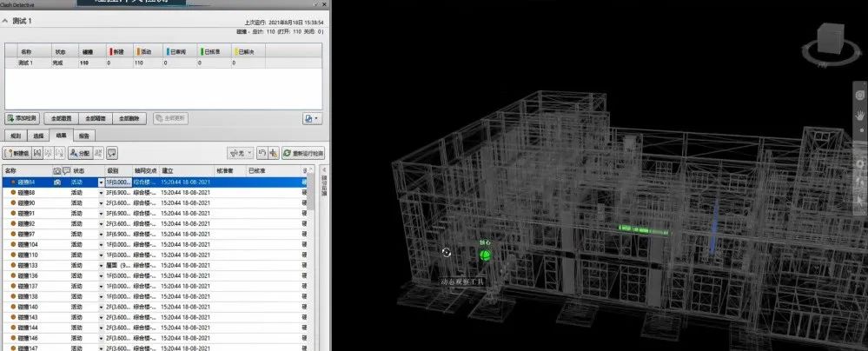
Task: Open the import/export clash tests dropdown
Action: 312,117
